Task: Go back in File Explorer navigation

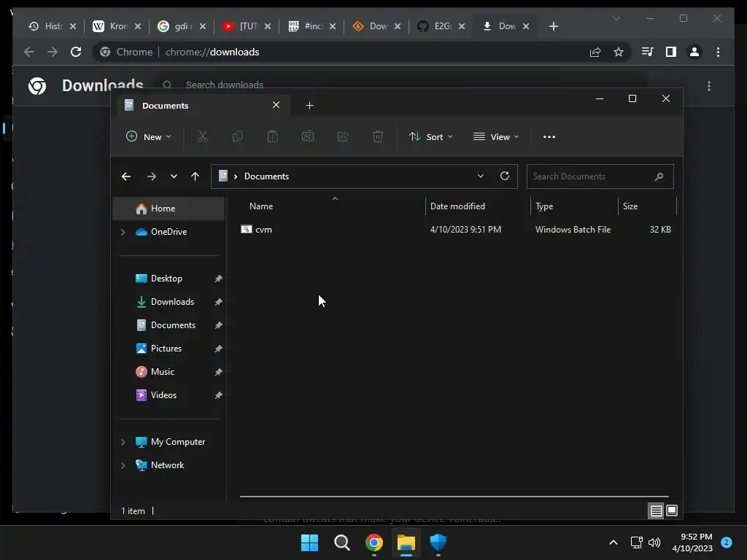Action: click(126, 176)
